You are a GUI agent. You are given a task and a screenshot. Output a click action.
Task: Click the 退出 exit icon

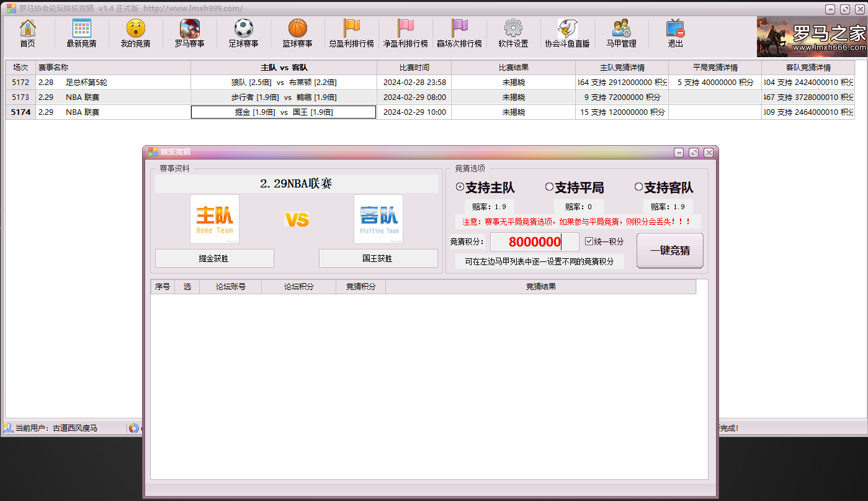tap(675, 29)
